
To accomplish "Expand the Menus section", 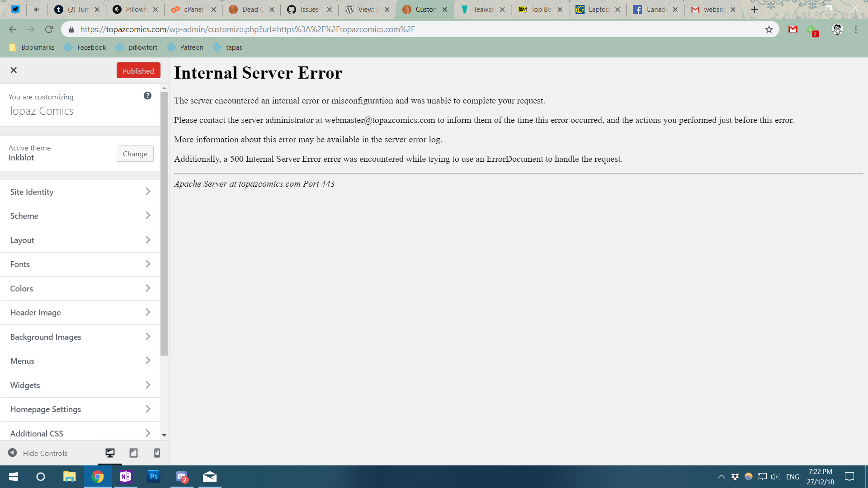I will [x=80, y=361].
